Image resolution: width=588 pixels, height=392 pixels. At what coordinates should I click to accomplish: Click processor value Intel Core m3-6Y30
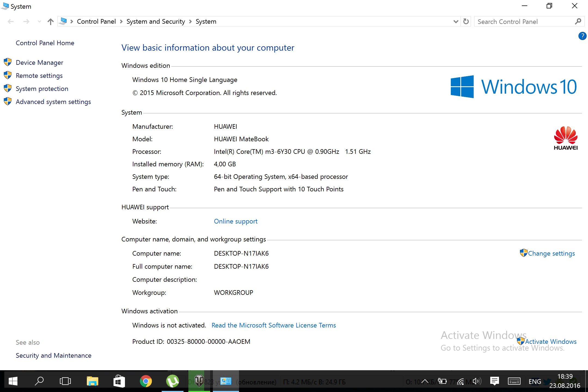click(292, 152)
